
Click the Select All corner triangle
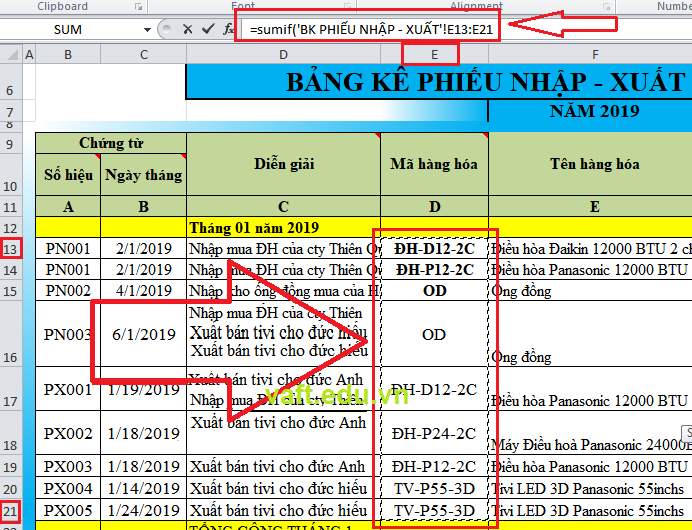(11, 54)
